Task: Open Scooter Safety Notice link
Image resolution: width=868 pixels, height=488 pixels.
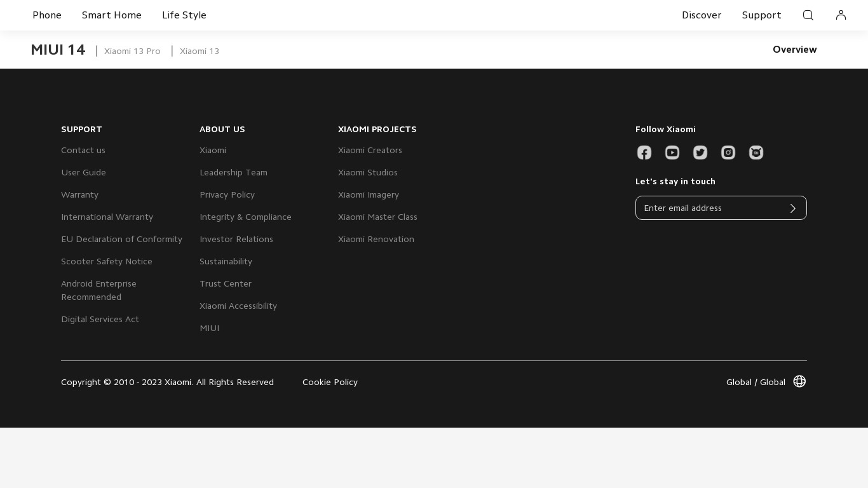Action: point(107,261)
